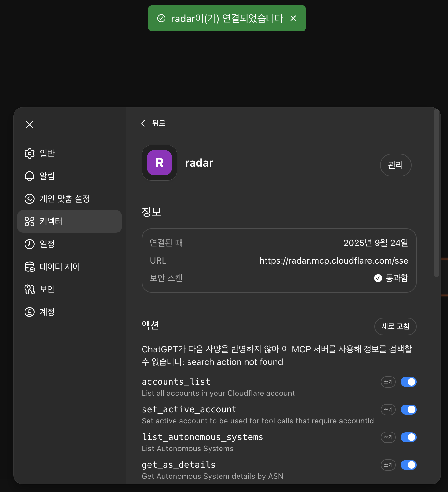
Task: Click the connectors icon beside 커넥터
Action: point(30,221)
